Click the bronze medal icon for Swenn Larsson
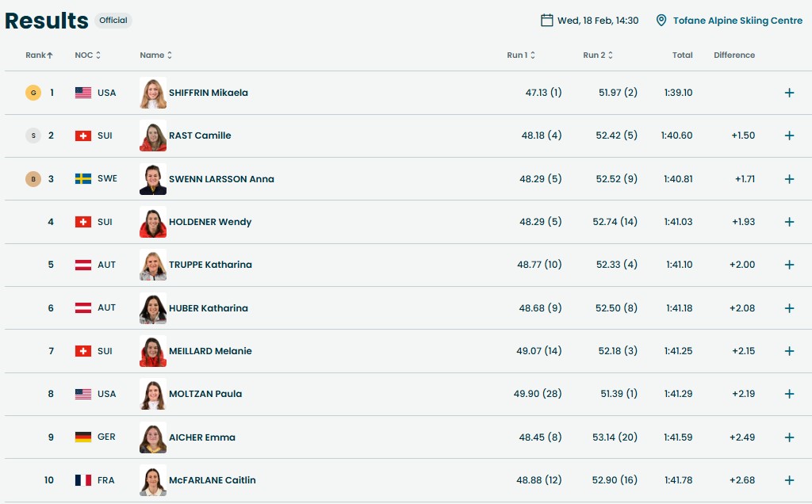The width and height of the screenshot is (812, 504). coord(33,179)
